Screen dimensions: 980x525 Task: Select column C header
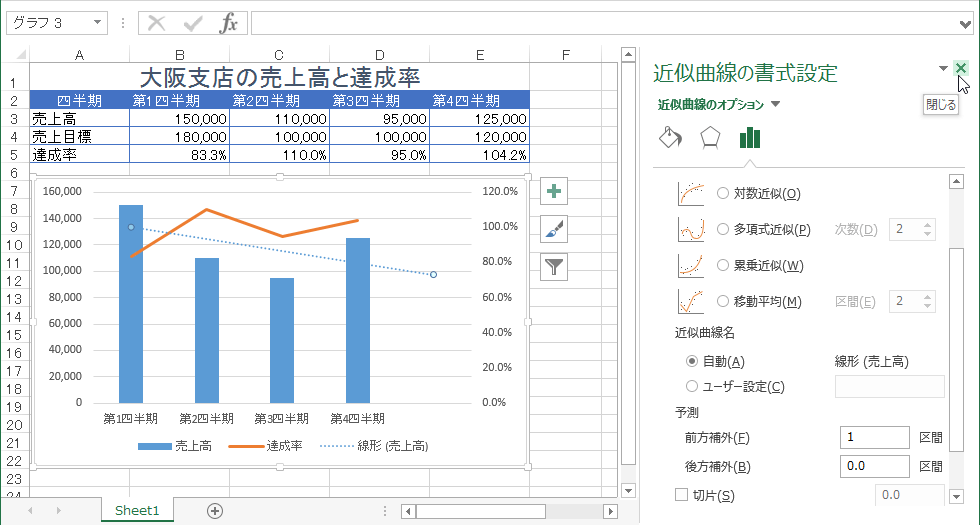279,55
